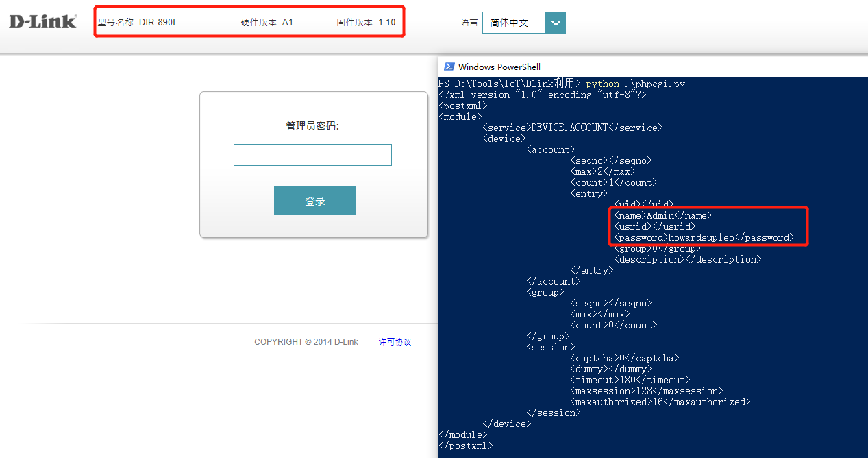Click the captcha 0 line
Image resolution: width=868 pixels, height=458 pixels.
(625, 358)
